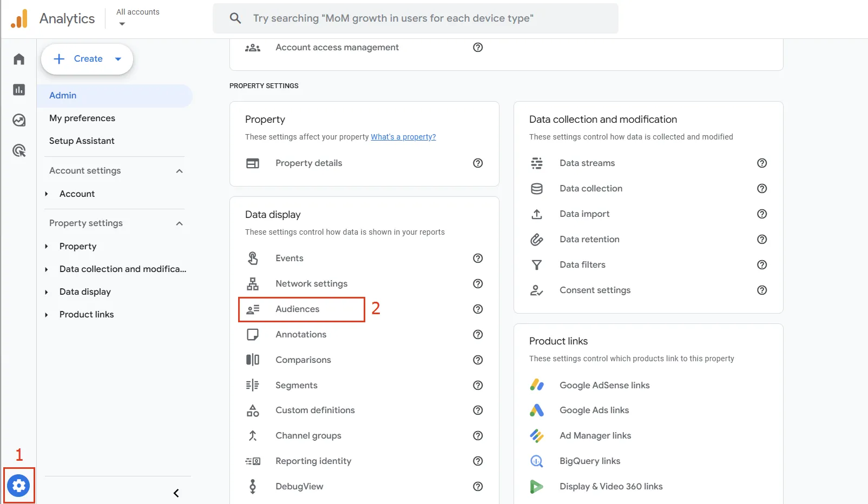This screenshot has width=868, height=504.
Task: Select My preferences in navigation
Action: pos(82,118)
